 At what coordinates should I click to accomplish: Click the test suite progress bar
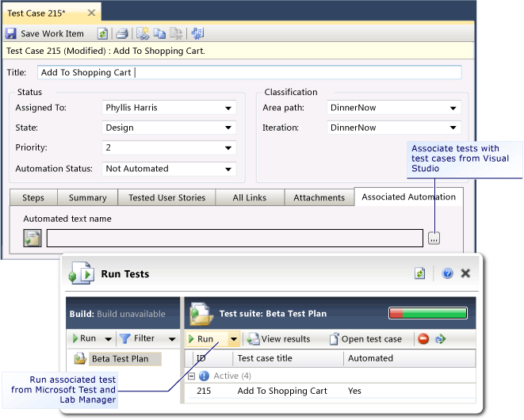(428, 313)
